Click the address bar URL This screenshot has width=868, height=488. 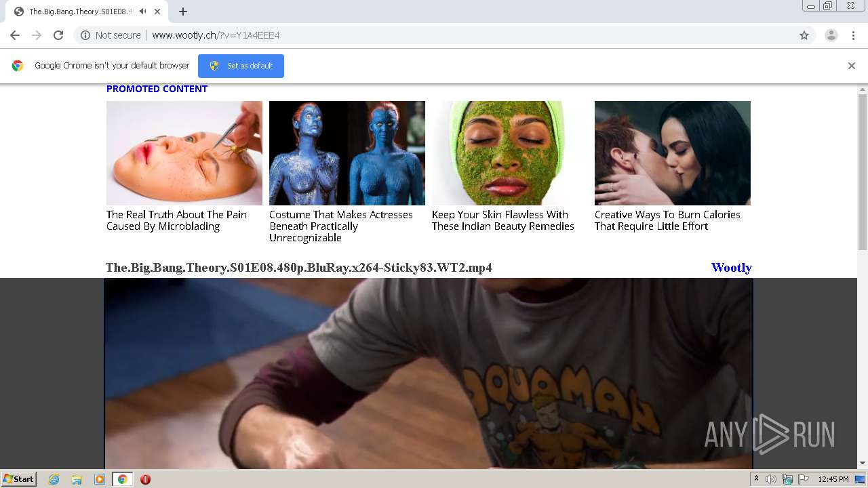(x=216, y=35)
